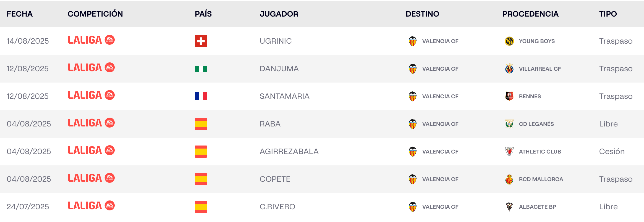
Task: Click the PROCEDENCIA column header
Action: [x=530, y=14]
